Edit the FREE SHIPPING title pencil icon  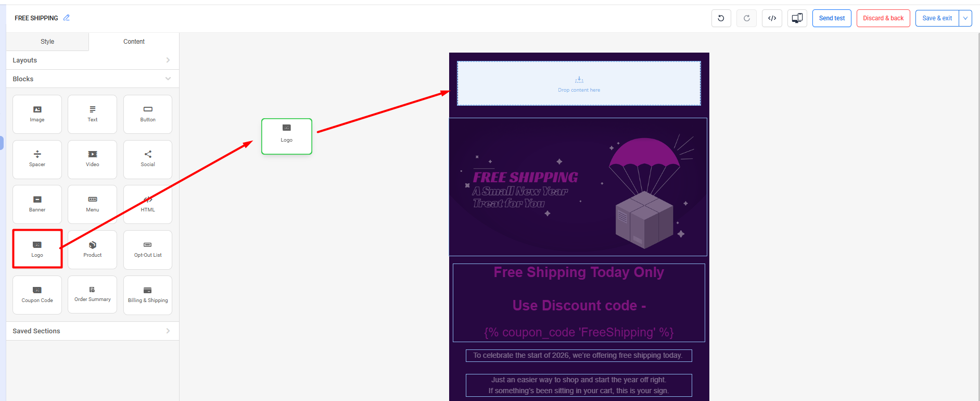point(66,18)
